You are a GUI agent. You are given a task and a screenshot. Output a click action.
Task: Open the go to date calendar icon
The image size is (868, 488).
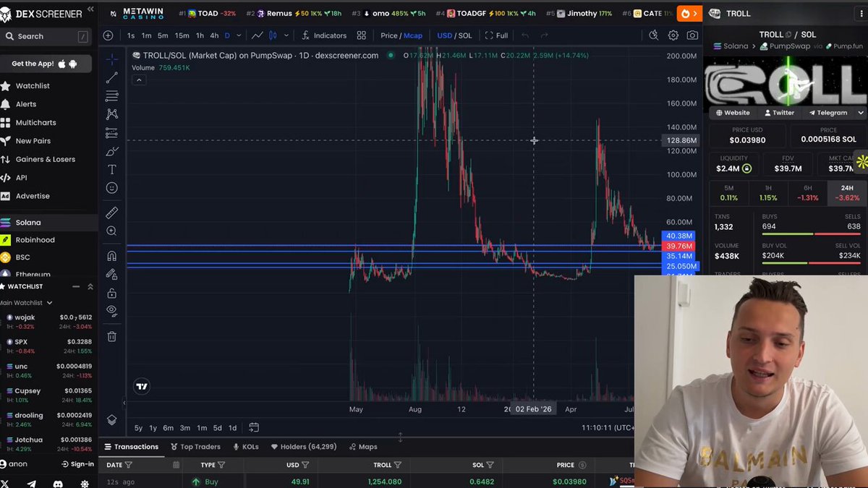pos(254,427)
